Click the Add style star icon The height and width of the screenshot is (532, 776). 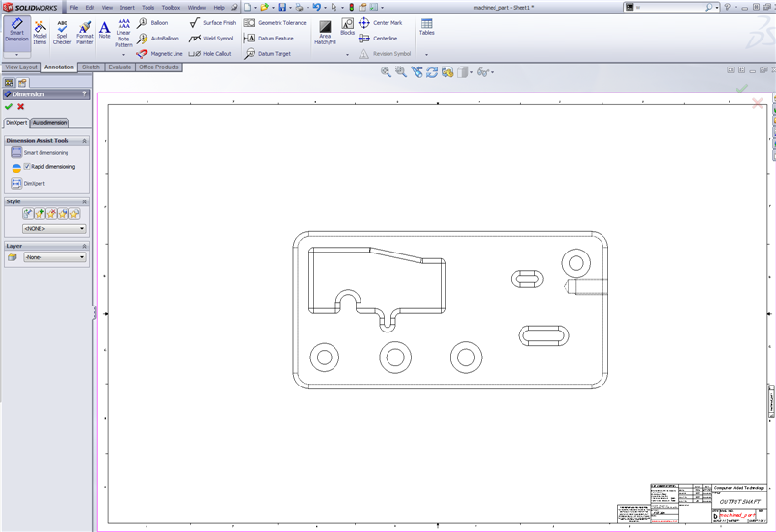coord(40,214)
